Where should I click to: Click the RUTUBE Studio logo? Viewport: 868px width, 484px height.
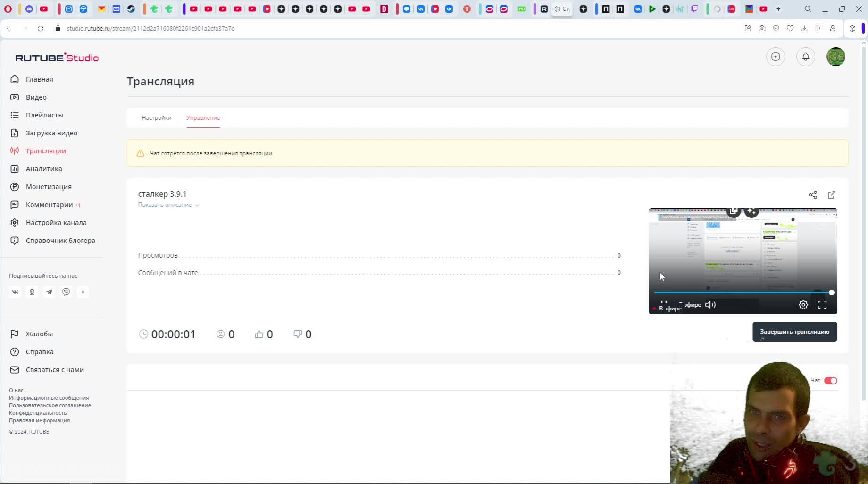[57, 58]
